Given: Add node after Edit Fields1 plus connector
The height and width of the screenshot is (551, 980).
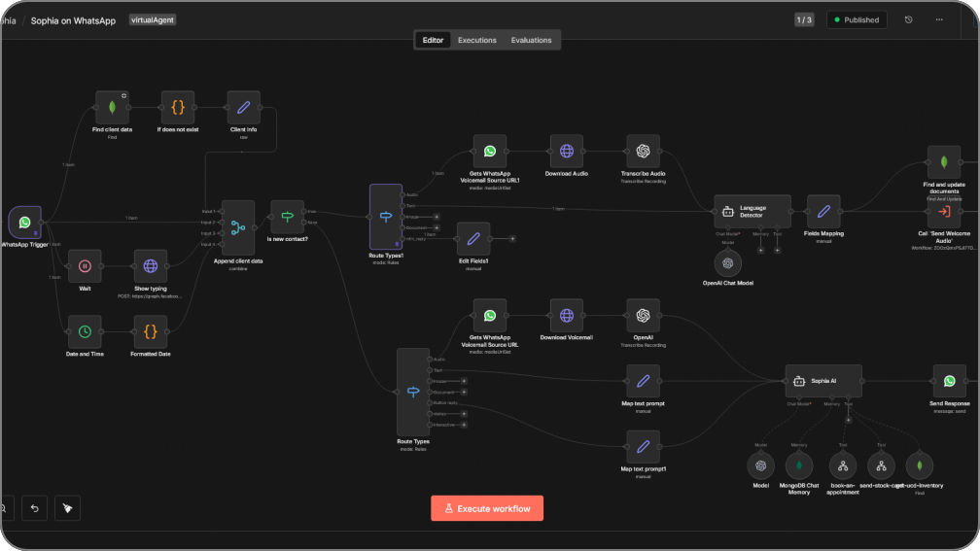Looking at the screenshot, I should click(512, 238).
